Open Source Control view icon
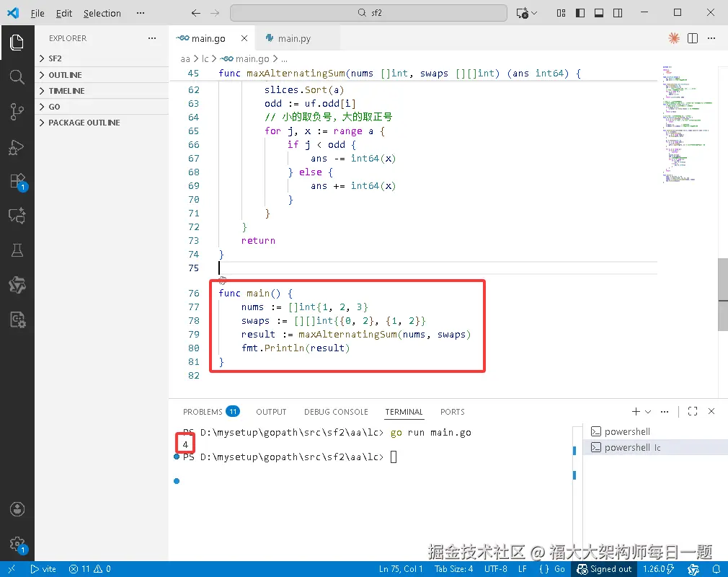The height and width of the screenshot is (577, 728). (x=17, y=112)
